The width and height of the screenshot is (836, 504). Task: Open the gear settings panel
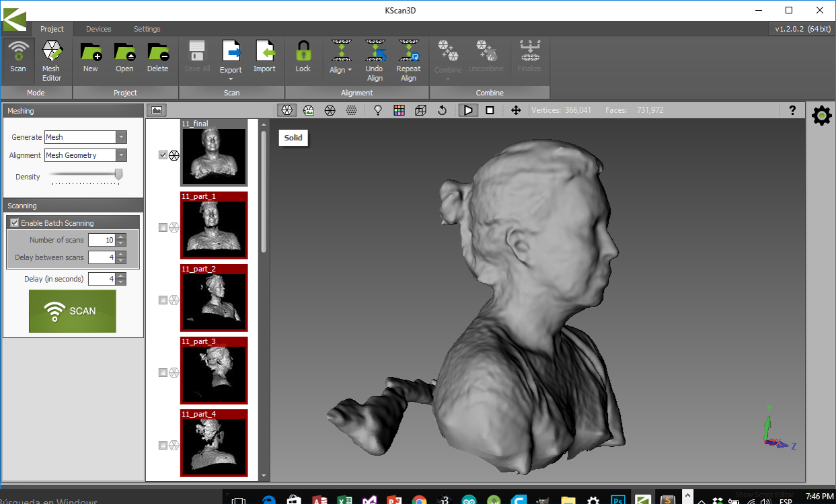coord(821,116)
